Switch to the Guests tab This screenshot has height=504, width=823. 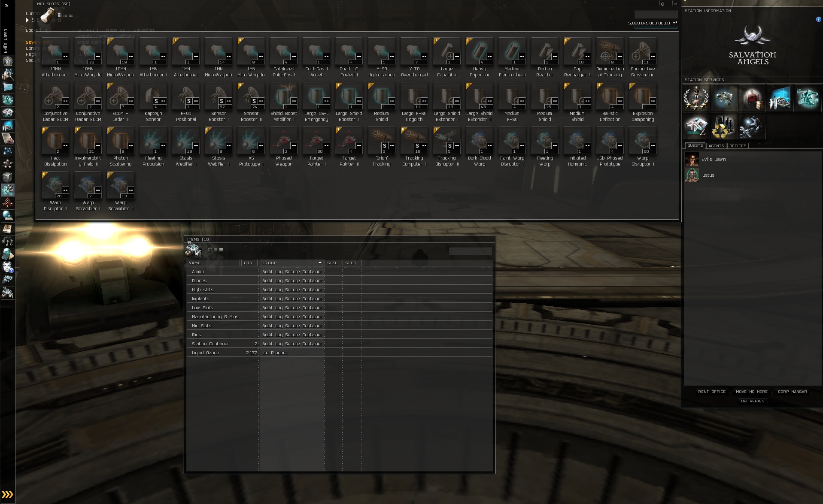pos(695,146)
